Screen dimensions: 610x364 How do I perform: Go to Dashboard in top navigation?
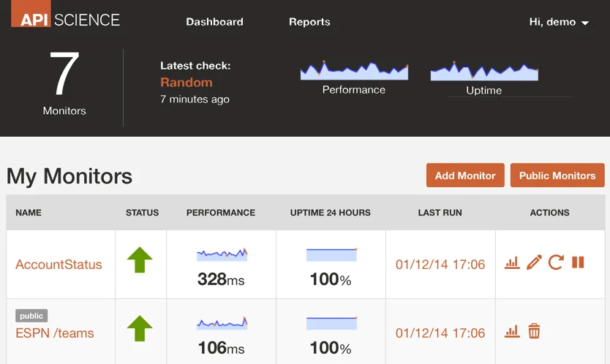(215, 22)
